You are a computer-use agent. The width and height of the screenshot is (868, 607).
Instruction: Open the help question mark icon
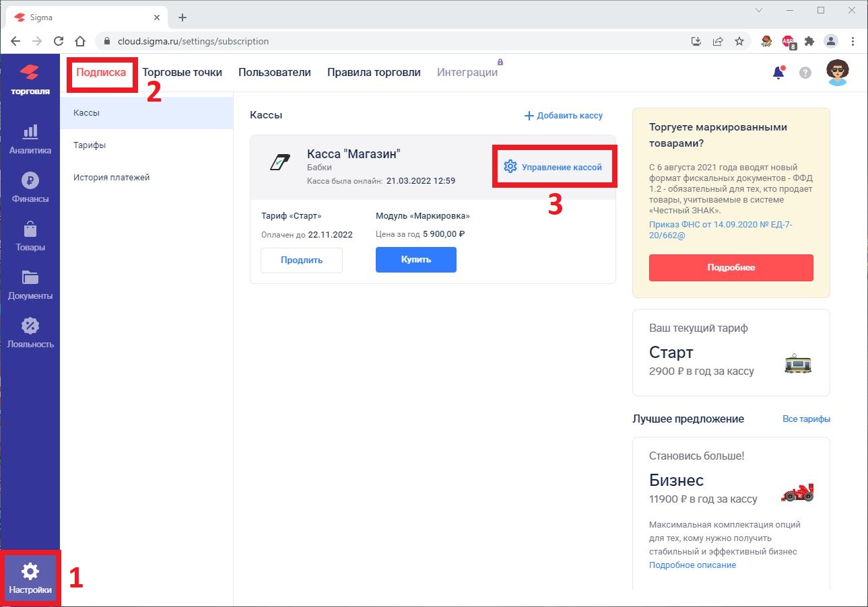805,73
